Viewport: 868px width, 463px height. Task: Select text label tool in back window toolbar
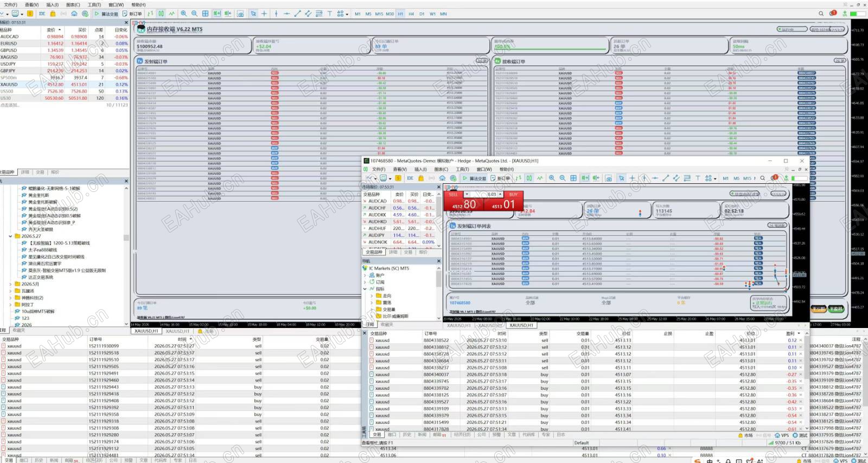pos(329,14)
